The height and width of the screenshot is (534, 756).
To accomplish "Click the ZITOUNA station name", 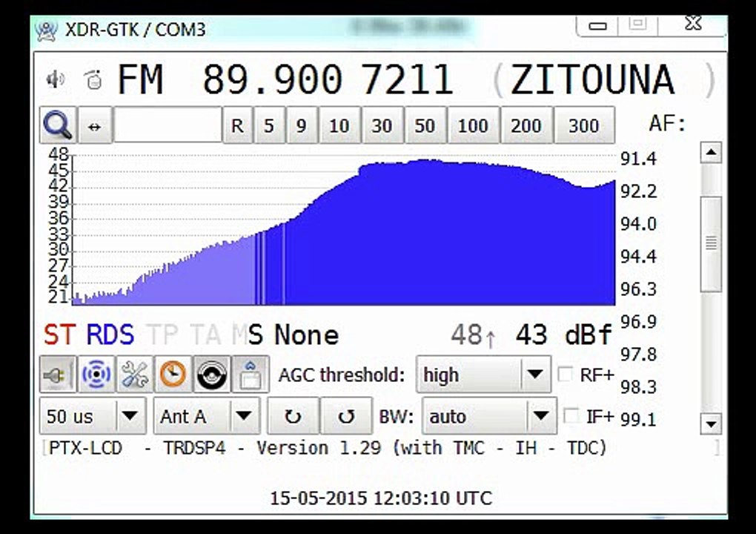I will point(592,79).
